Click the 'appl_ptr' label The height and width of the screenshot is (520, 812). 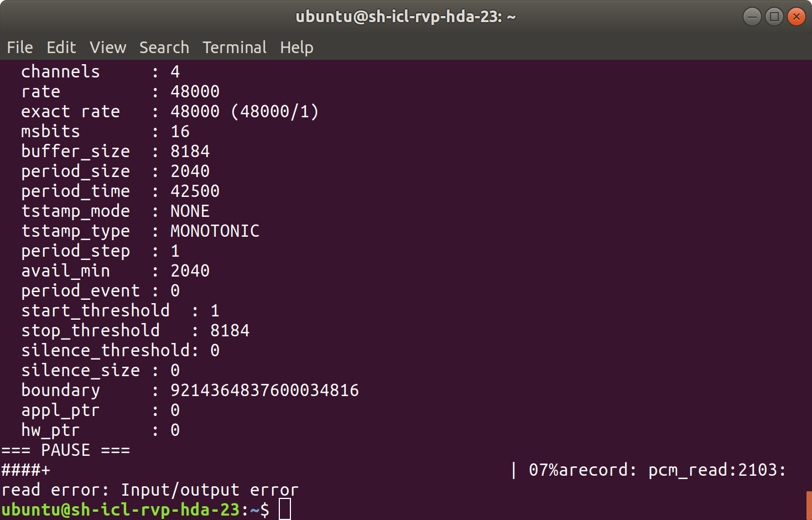61,410
